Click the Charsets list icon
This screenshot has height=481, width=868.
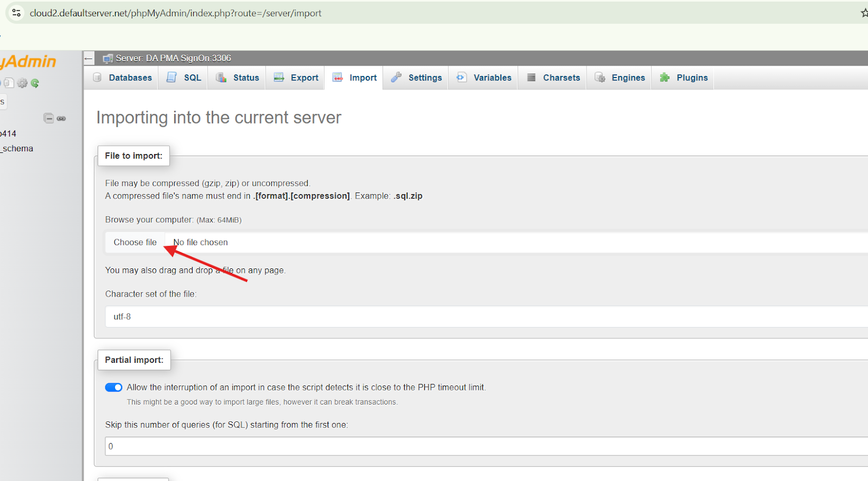coord(532,78)
